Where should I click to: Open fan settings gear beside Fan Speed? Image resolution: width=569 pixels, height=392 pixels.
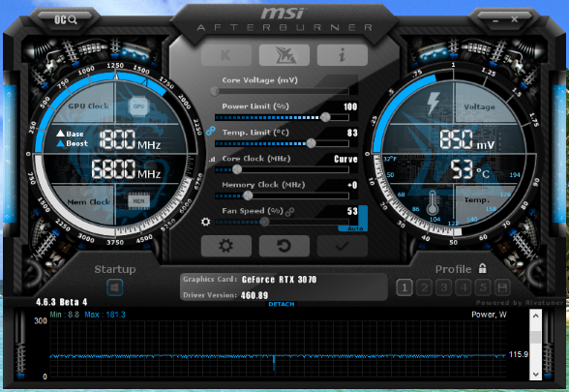point(205,222)
